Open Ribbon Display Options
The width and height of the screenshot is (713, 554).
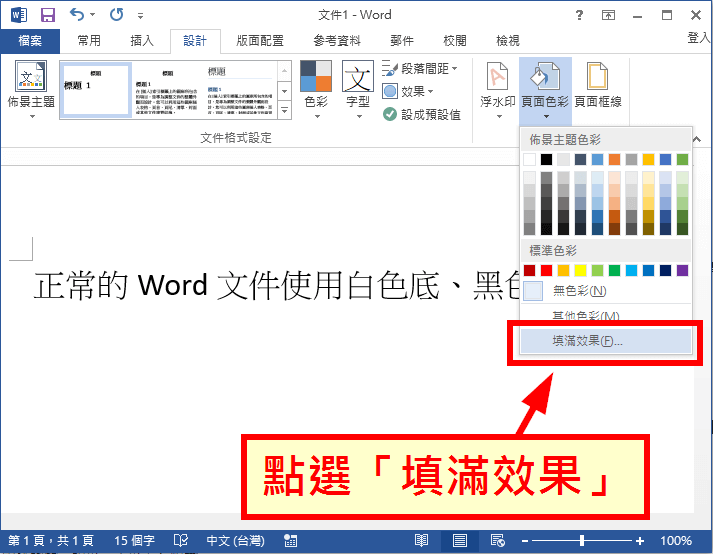(608, 15)
